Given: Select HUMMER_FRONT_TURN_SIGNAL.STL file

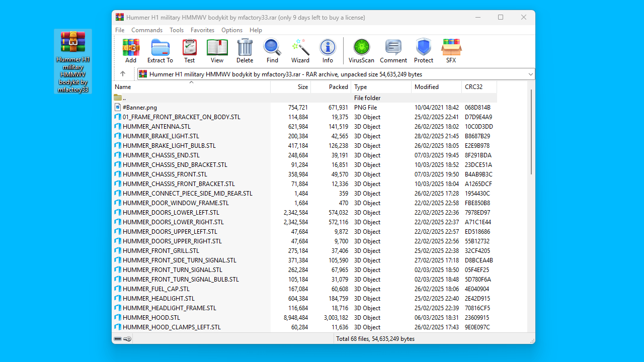Looking at the screenshot, I should [x=172, y=270].
